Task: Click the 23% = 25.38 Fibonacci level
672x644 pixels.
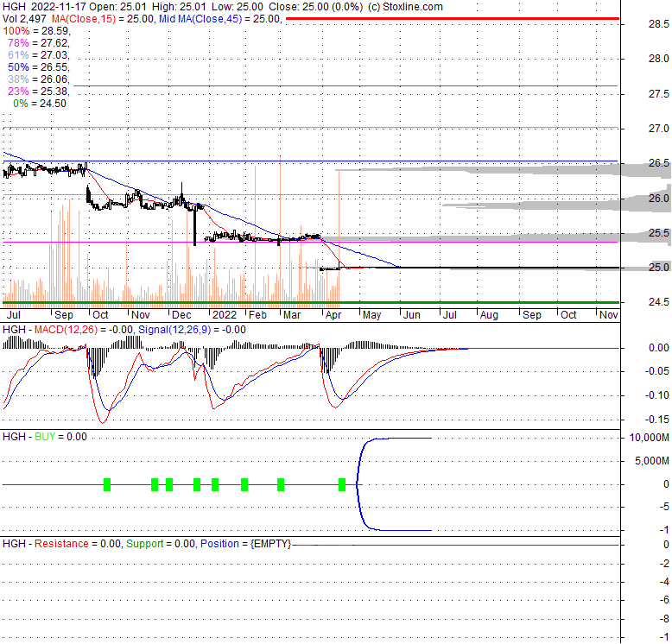Action: point(39,92)
